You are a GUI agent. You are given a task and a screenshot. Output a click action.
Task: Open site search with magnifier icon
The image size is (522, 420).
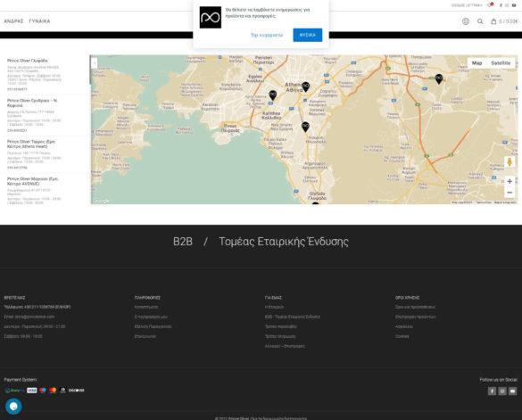[480, 21]
